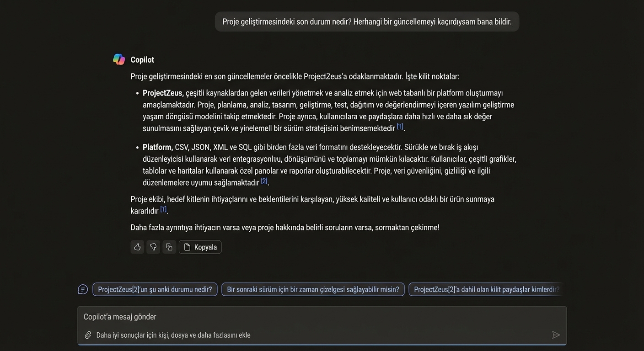
Task: Click the user's question message bubble
Action: click(367, 21)
